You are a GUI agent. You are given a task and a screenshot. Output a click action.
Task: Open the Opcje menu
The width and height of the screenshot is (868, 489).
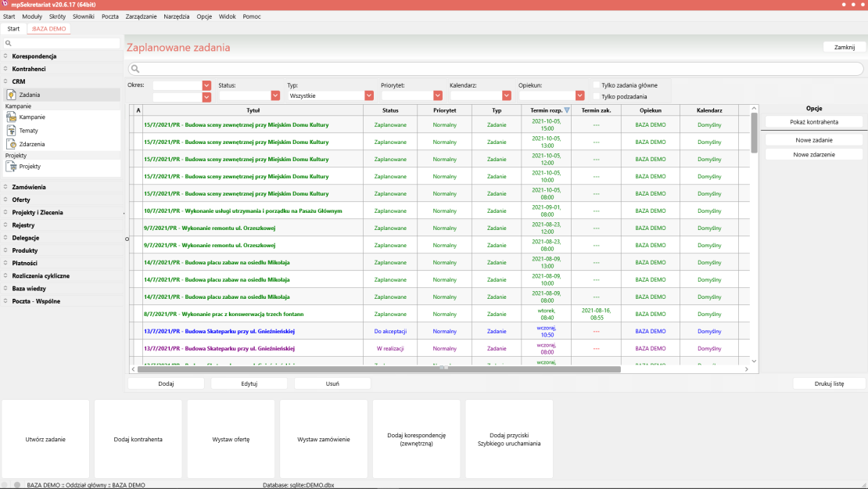(x=204, y=16)
